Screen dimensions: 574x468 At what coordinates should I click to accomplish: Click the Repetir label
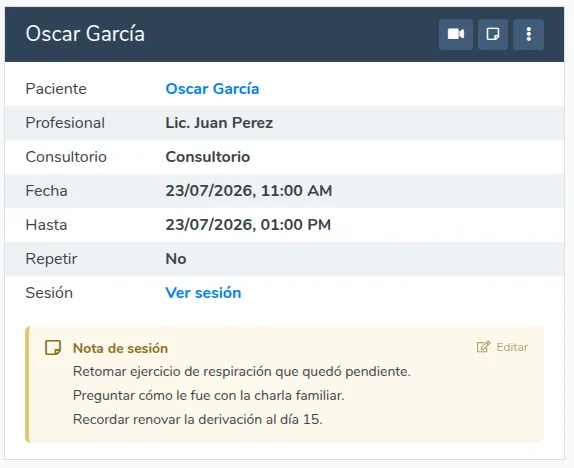[51, 259]
